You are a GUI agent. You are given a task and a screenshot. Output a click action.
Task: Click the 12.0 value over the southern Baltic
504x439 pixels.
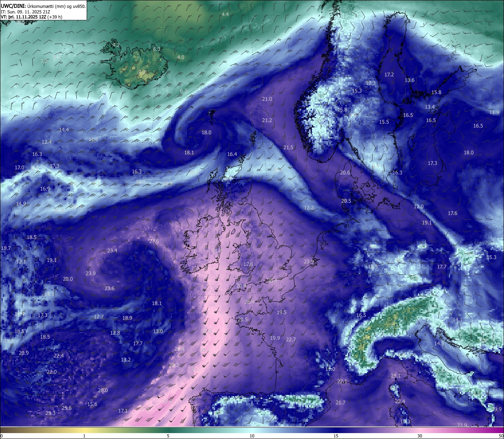pos(419,207)
